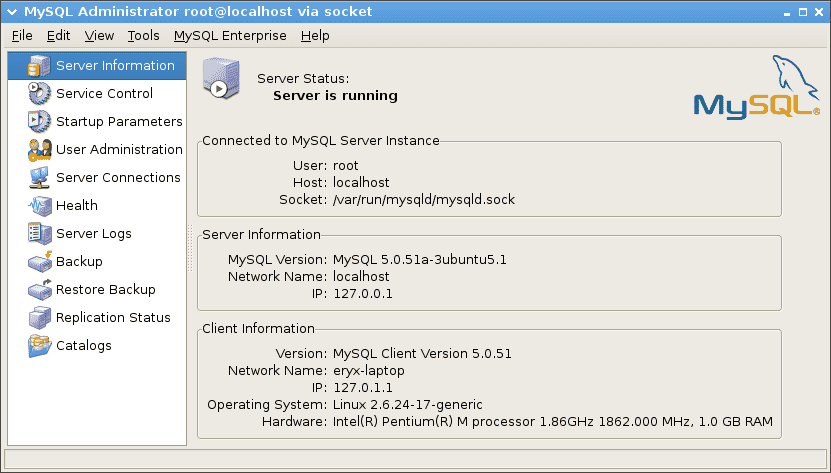This screenshot has height=473, width=831.
Task: Click 'Linux 2.6.24-17-generic' operating system text
Action: (408, 405)
